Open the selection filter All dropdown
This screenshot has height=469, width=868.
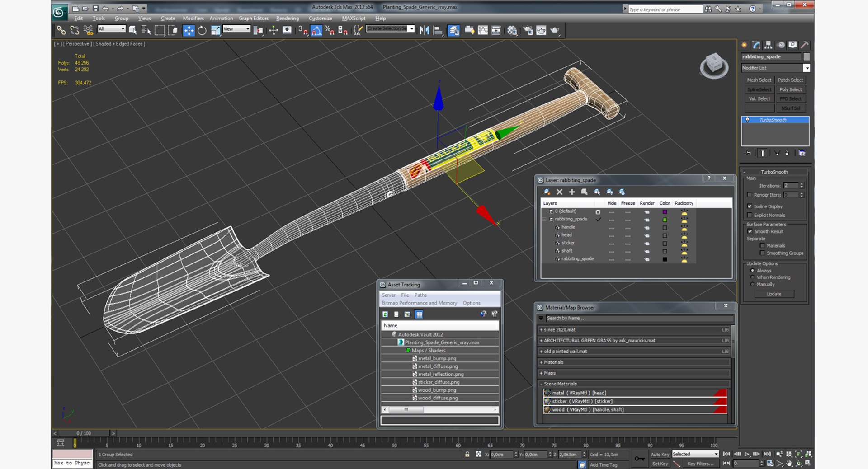(x=112, y=28)
